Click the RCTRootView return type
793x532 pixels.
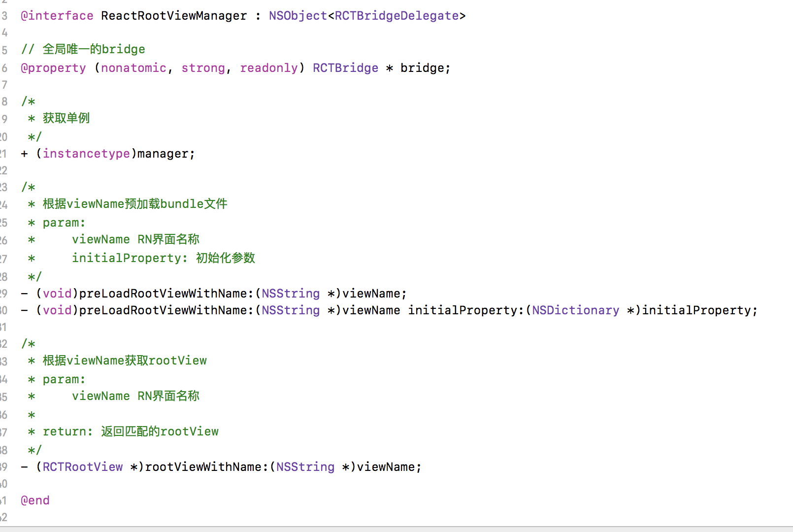[83, 467]
